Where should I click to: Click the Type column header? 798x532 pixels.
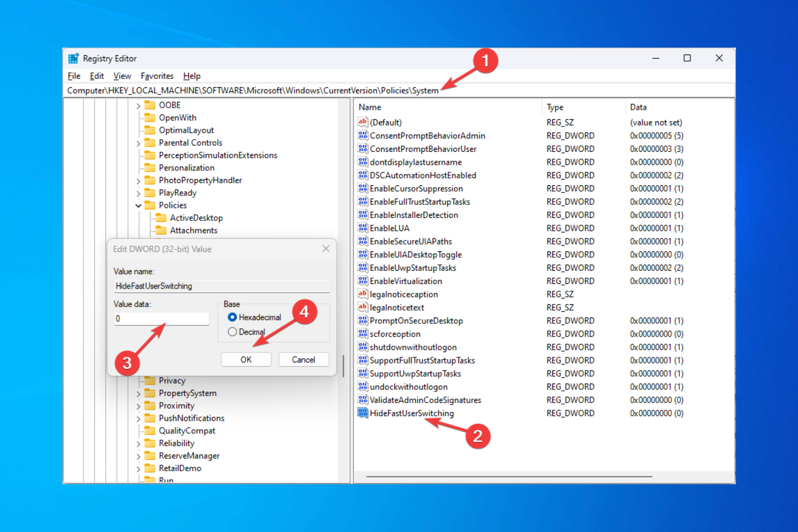pyautogui.click(x=584, y=107)
